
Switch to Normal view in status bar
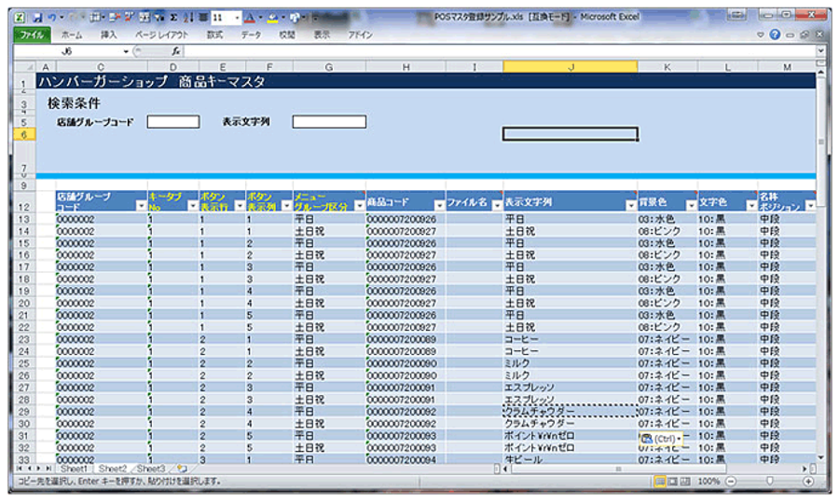[x=660, y=482]
